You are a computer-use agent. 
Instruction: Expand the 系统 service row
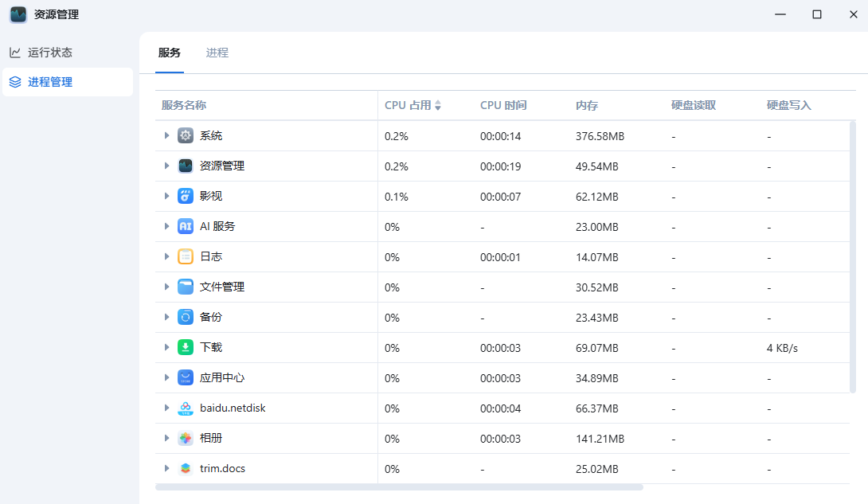tap(166, 136)
